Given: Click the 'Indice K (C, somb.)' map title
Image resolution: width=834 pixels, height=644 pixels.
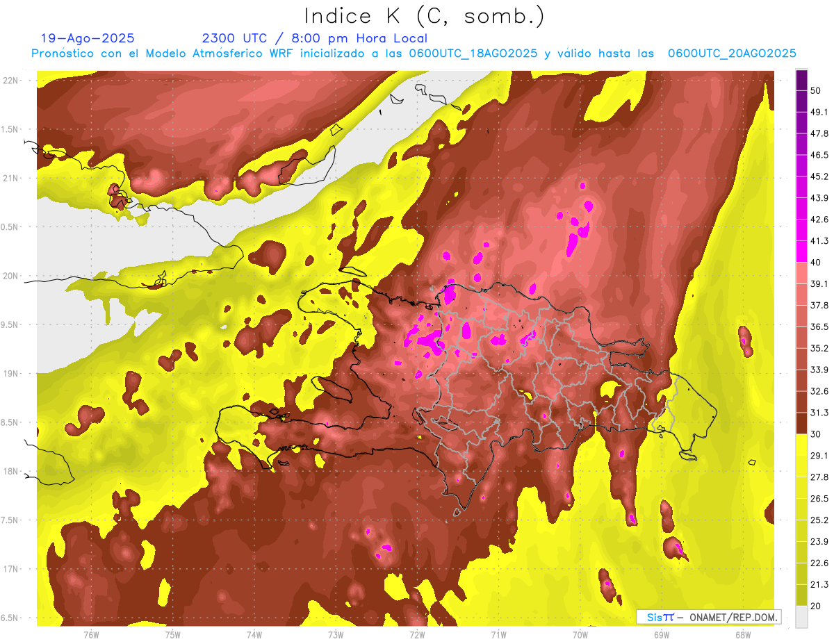Looking at the screenshot, I should 425,16.
